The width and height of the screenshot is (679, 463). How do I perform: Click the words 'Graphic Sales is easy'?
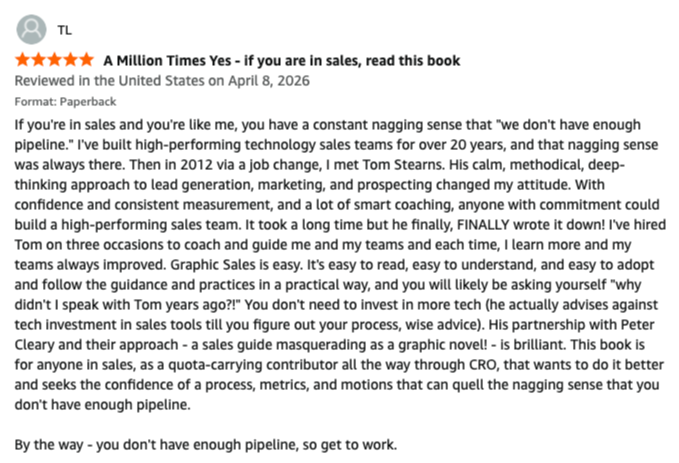[x=236, y=265]
